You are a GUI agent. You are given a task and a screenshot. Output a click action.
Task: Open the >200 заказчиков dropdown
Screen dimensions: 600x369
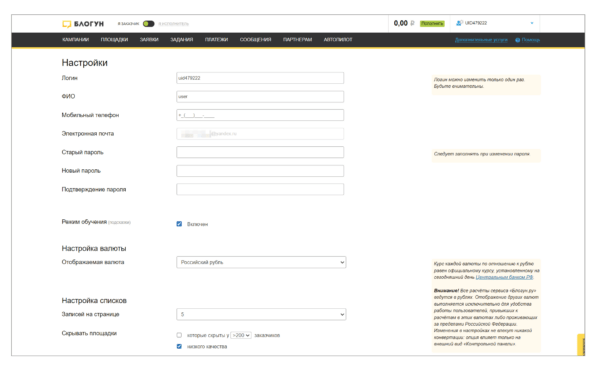coord(241,335)
